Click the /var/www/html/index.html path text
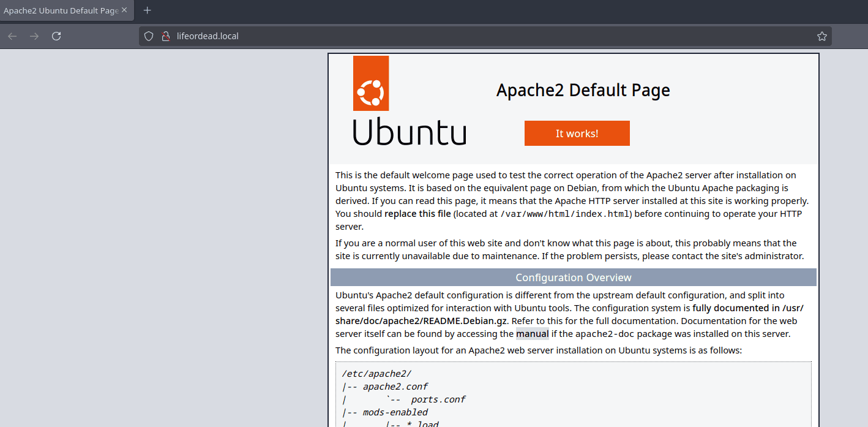 pyautogui.click(x=566, y=214)
